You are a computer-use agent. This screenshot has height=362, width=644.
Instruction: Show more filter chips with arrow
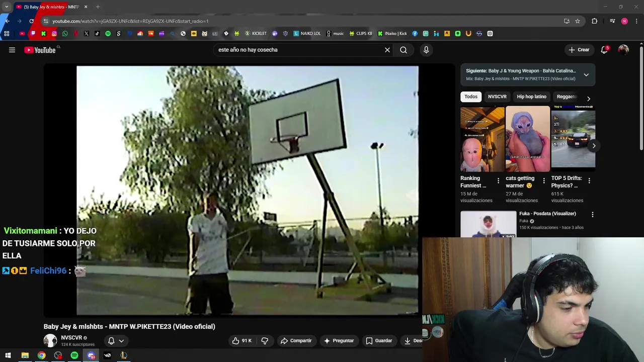tap(589, 99)
